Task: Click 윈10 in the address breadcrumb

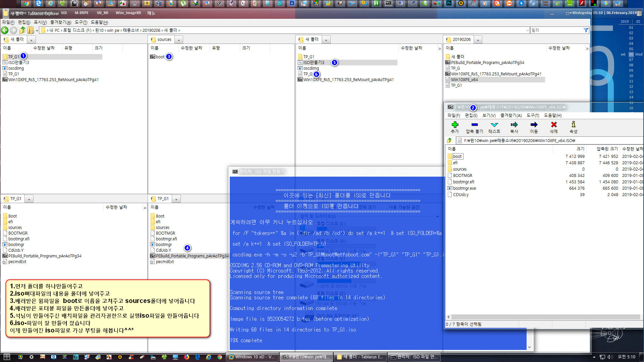Action: pos(99,31)
